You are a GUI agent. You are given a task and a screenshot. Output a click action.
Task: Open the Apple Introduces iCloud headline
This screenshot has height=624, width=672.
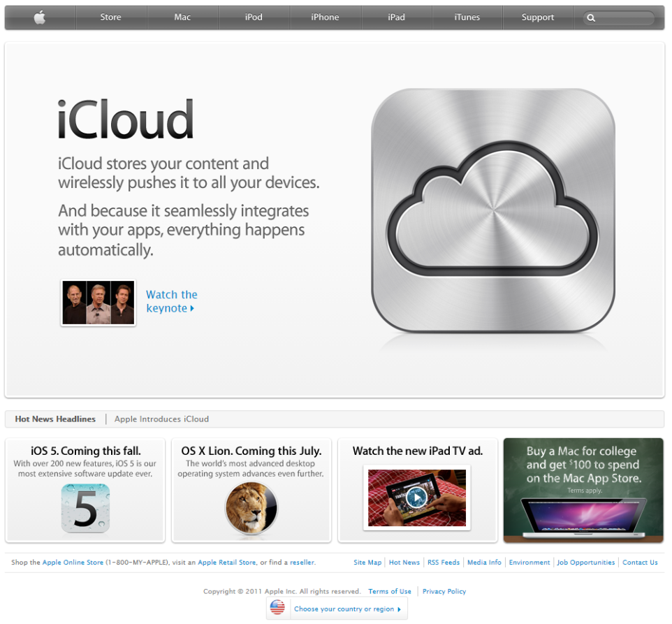coord(161,419)
